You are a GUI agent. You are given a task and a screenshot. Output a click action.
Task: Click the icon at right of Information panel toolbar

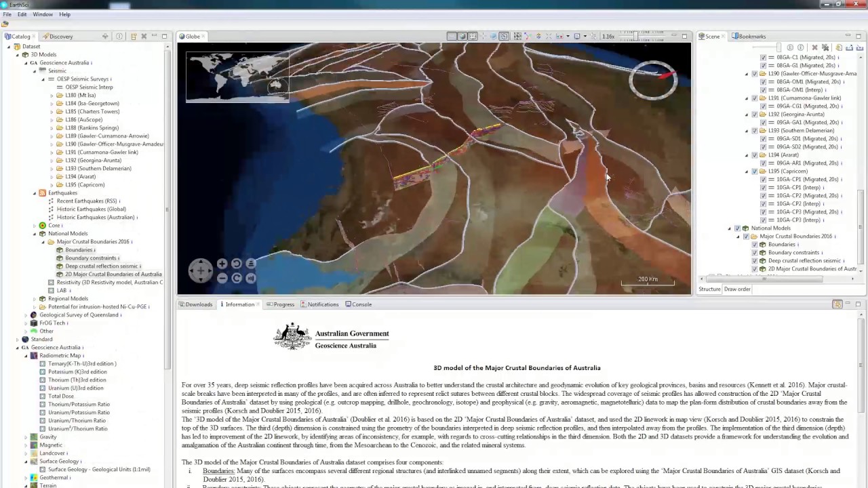click(837, 304)
